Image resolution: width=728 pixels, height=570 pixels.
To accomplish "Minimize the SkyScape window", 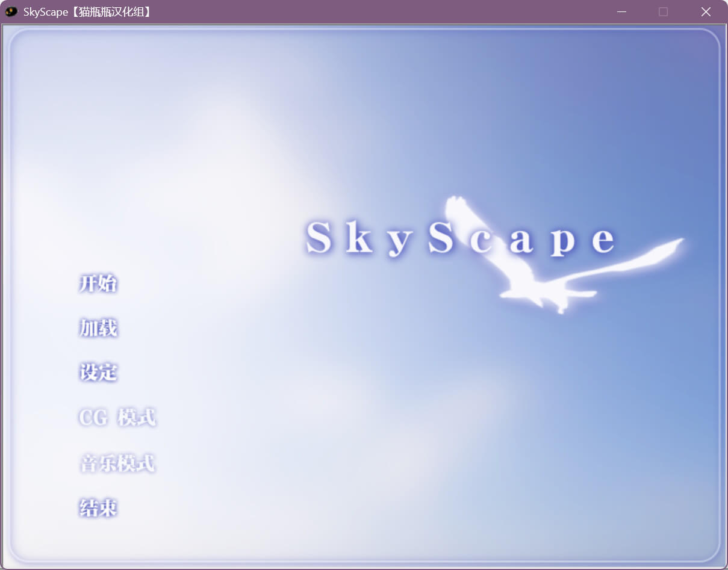I will [621, 12].
